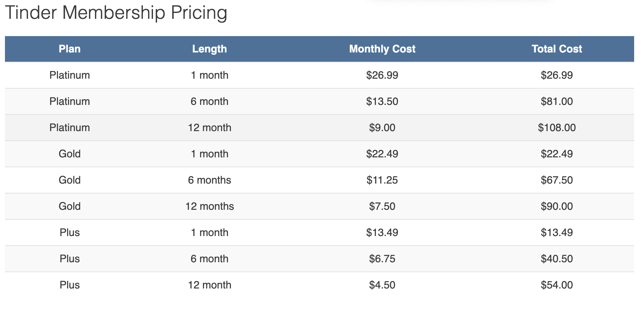Select Platinum in the $9.00 row

70,128
